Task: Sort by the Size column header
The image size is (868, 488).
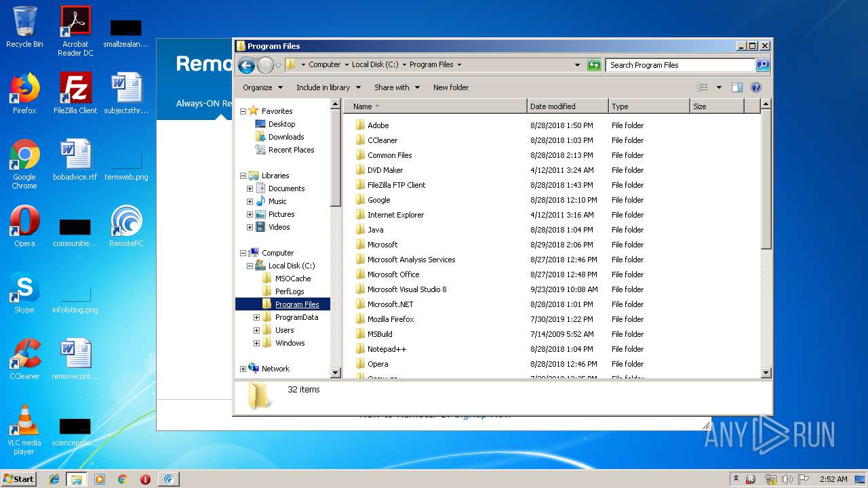Action: coord(717,106)
